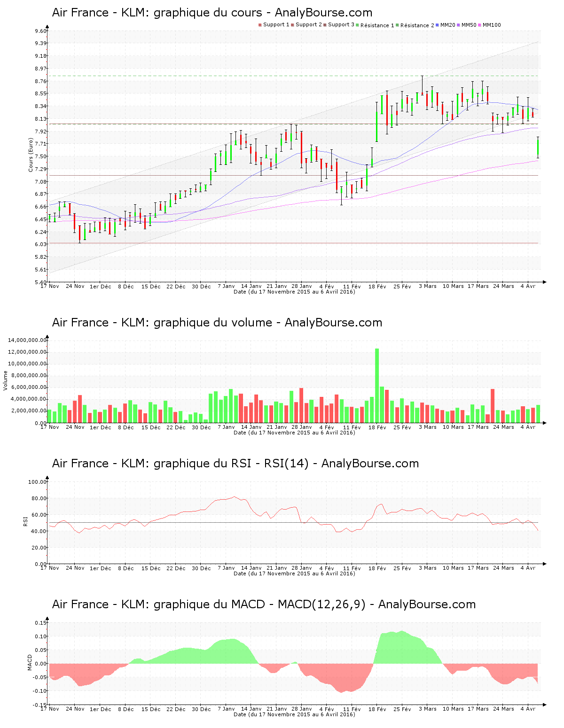Click the blue MM20 legend swatch
This screenshot has height=728, width=564.
point(438,25)
